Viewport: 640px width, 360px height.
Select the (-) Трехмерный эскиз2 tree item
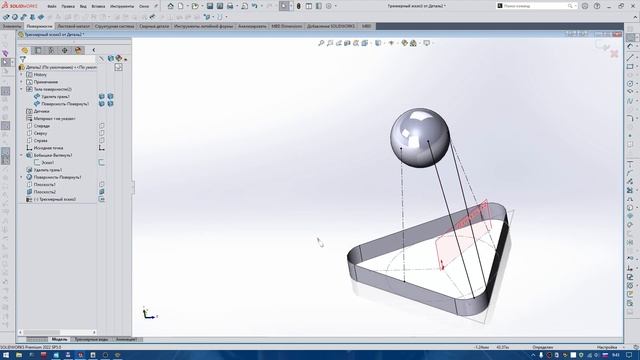55,200
